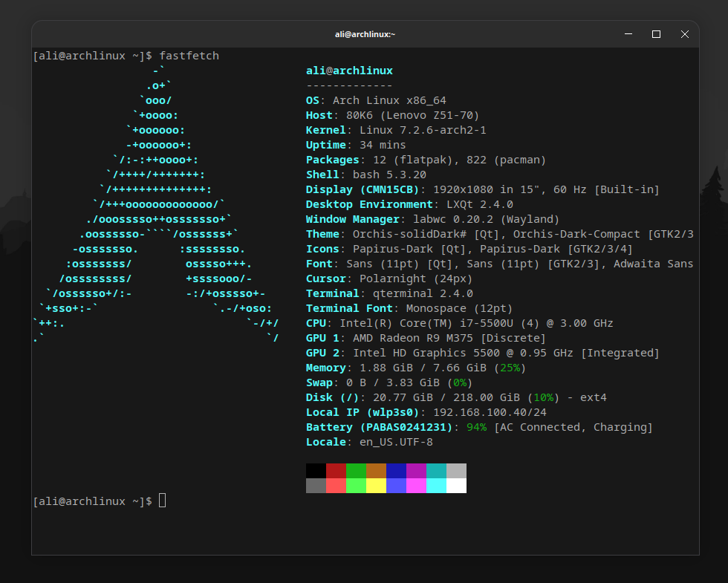Screen dimensions: 728x583
Task: Click '1920x1080 in 15", 60 Hz' display value
Action: 510,189
